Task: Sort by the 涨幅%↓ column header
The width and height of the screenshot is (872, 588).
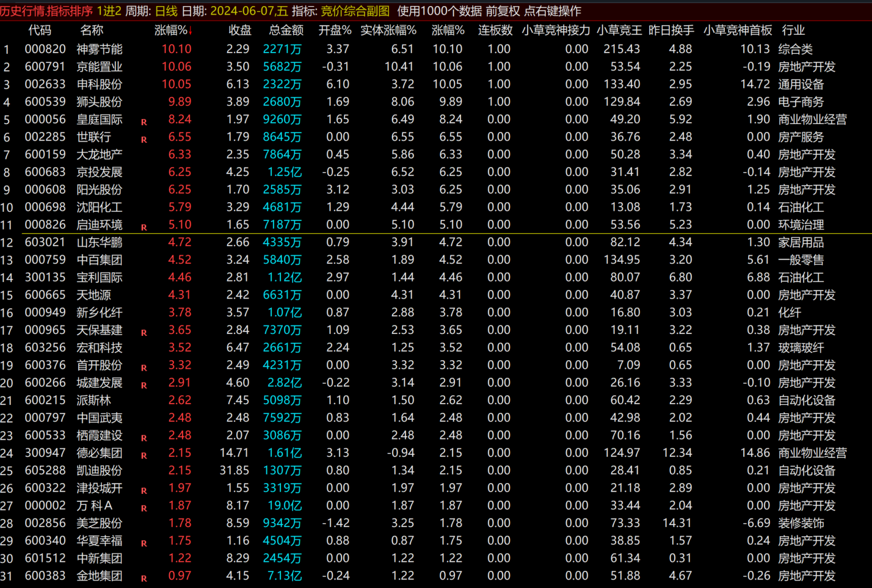Action: 174,31
